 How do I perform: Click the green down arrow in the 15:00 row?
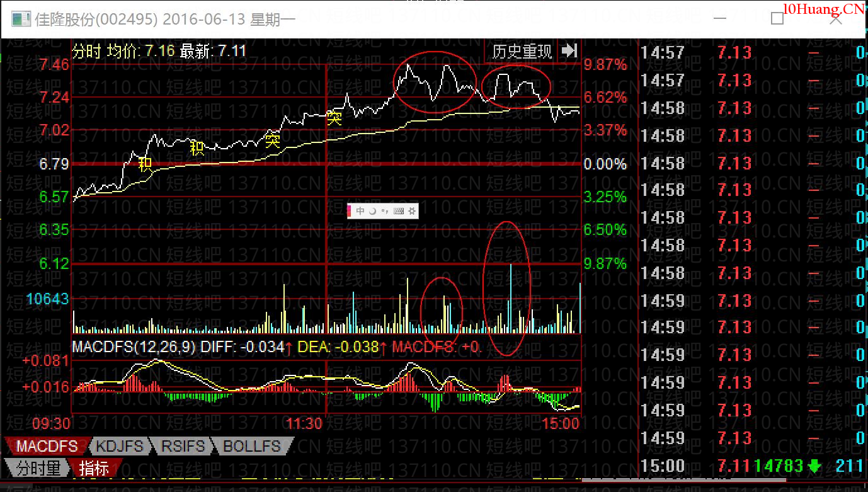(x=814, y=466)
